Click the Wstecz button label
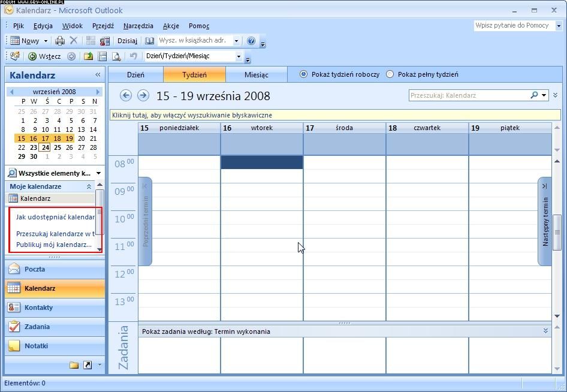The image size is (567, 392). click(x=50, y=56)
